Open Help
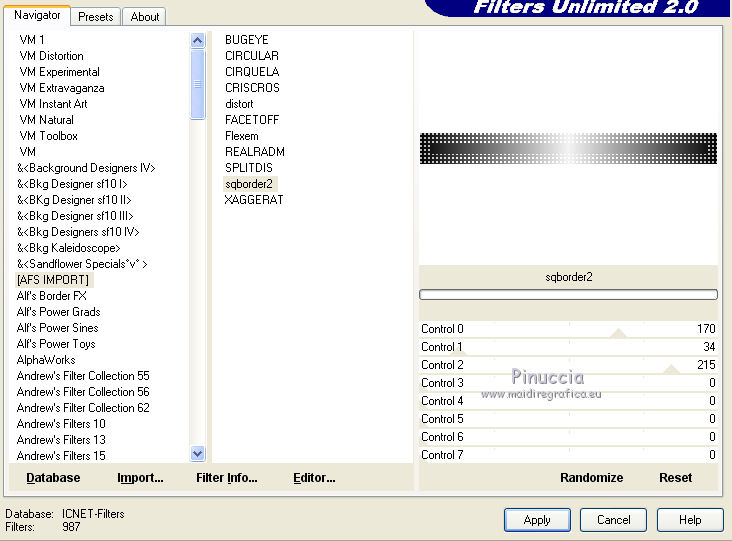 [690, 520]
